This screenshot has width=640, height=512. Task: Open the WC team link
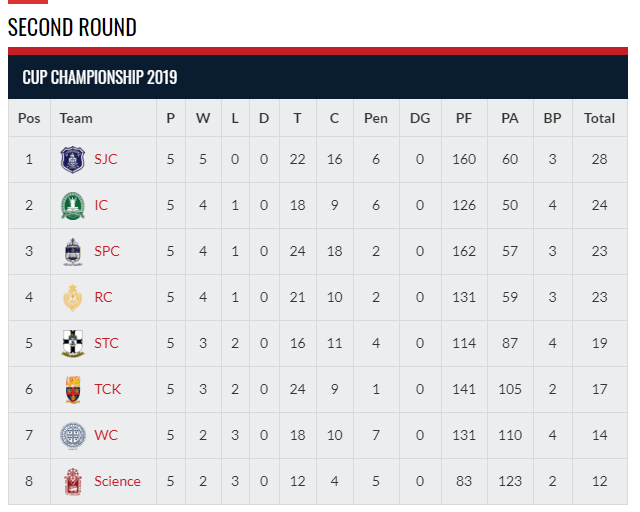tap(105, 435)
